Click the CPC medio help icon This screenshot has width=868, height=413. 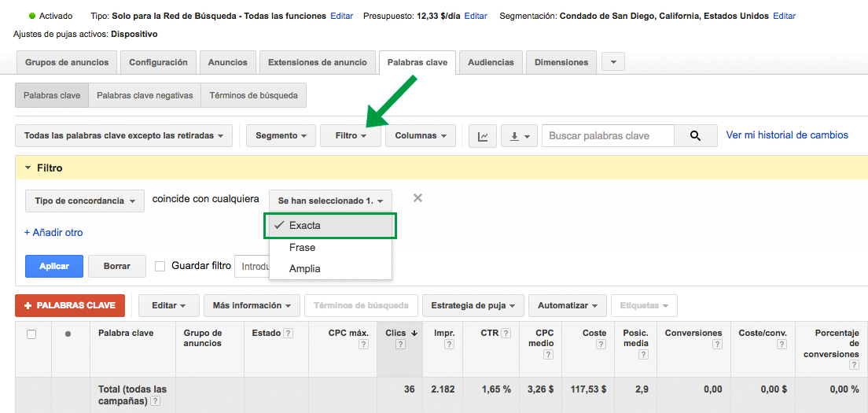tap(549, 354)
